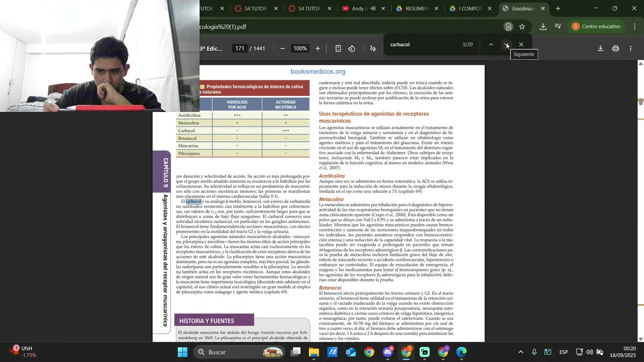Close the find bar

coord(521,45)
